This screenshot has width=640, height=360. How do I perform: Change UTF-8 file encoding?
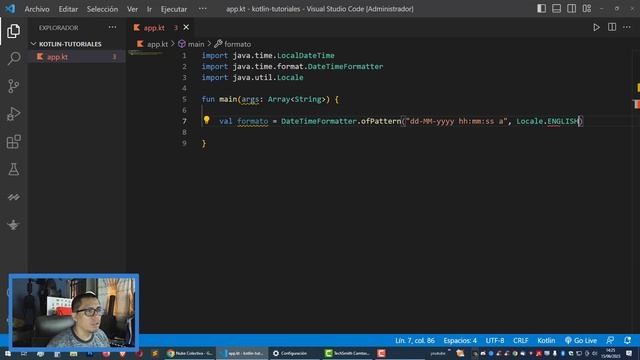point(495,340)
